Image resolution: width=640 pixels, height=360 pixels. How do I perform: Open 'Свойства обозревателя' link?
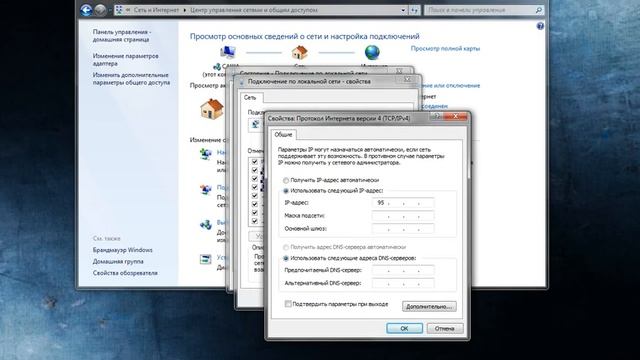125,273
